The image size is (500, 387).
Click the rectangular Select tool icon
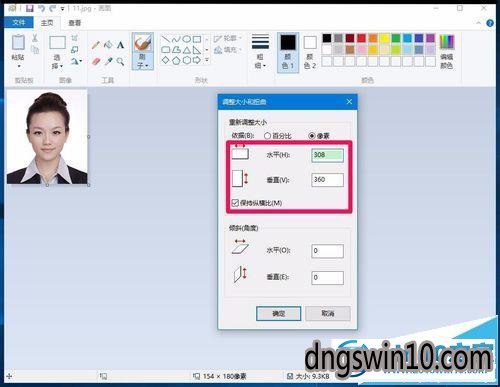(57, 43)
